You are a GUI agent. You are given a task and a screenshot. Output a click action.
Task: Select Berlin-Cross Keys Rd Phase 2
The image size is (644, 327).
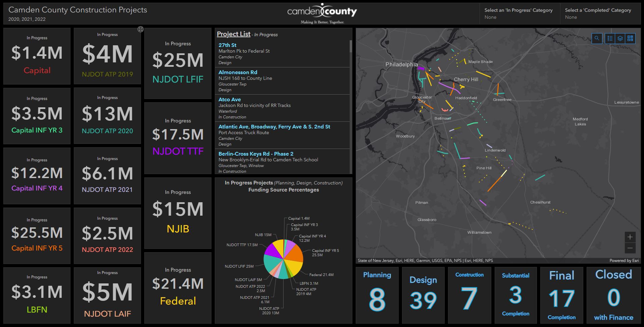(282, 162)
